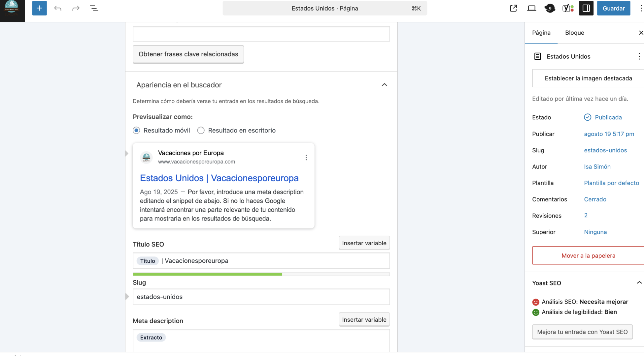644x356 pixels.
Task: Select the Resultado en escritorio option
Action: (201, 130)
